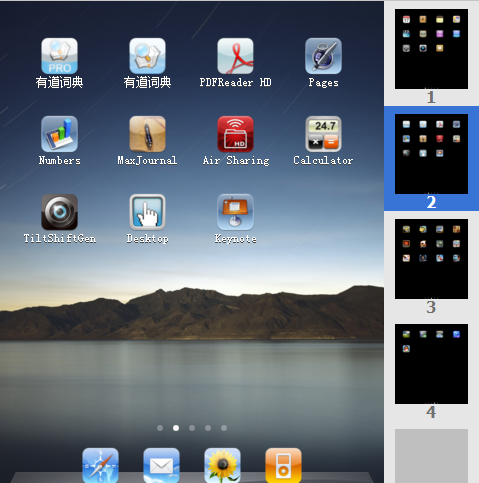Click the "Keynote" label text
This screenshot has height=483, width=479.
pyautogui.click(x=235, y=239)
